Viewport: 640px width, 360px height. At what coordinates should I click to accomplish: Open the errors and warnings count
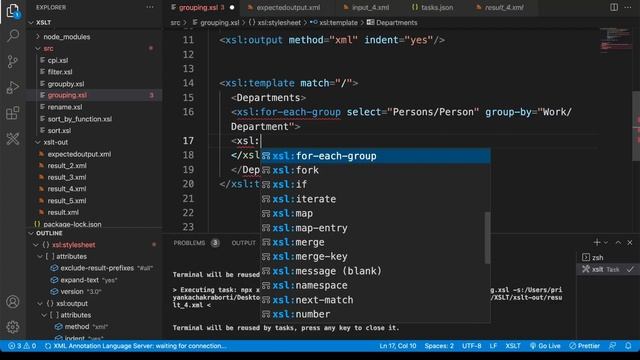(22, 346)
